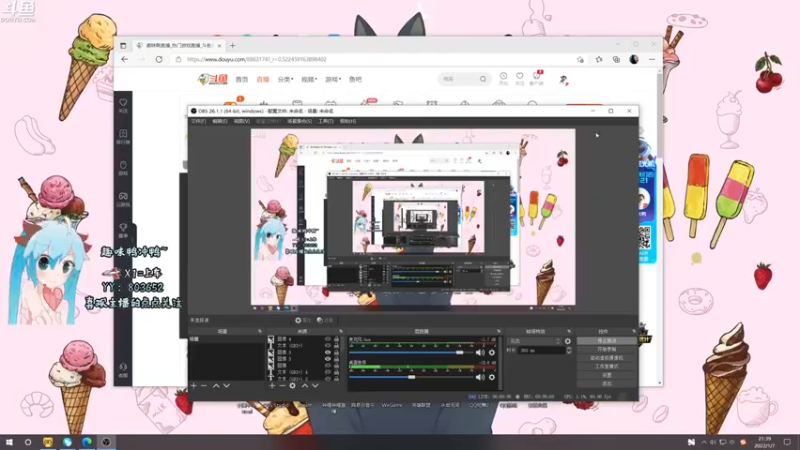The height and width of the screenshot is (450, 800).
Task: Move the scene up using the Scenes panel up arrow
Action: tap(216, 386)
